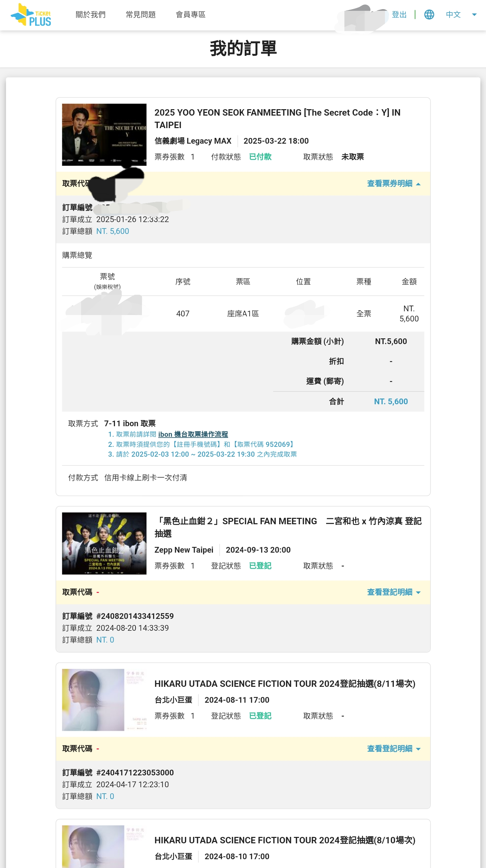The height and width of the screenshot is (868, 486).
Task: Click the 信用卡線上刷卡一次付清 payment method
Action: (146, 478)
